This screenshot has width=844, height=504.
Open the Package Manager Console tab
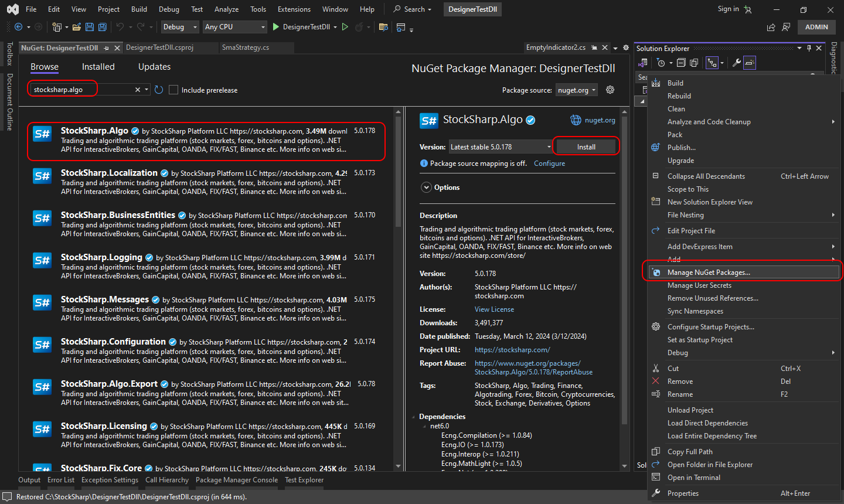pyautogui.click(x=237, y=480)
